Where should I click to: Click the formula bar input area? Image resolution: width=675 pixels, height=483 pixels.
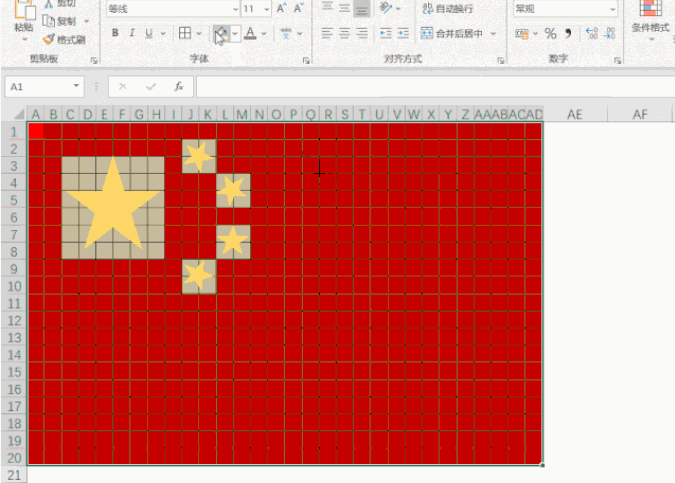[x=435, y=87]
